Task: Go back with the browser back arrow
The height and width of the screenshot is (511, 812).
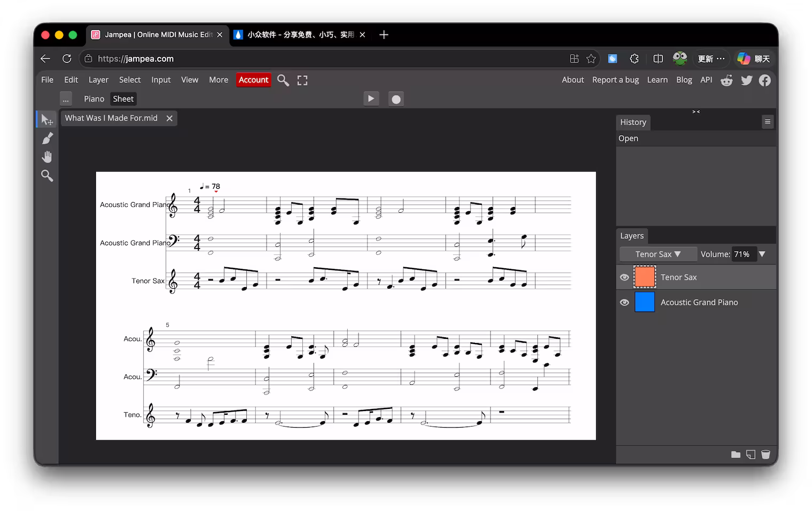Action: [x=45, y=59]
